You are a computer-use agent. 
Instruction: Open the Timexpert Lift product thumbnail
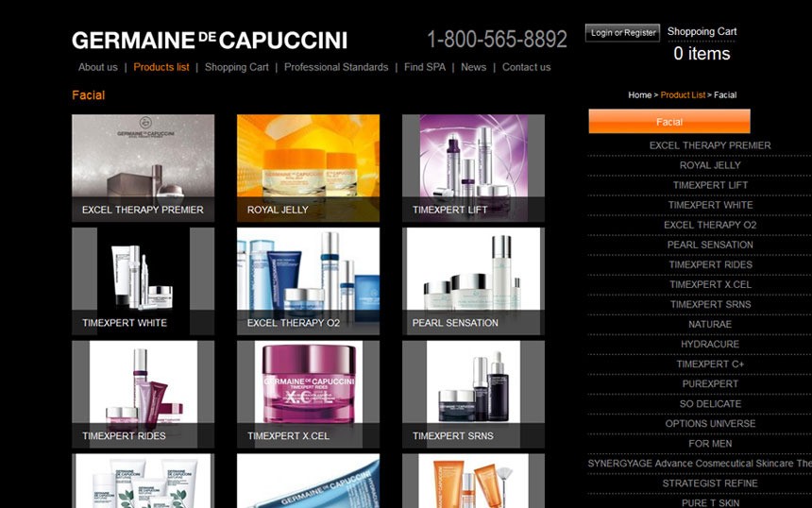click(x=473, y=168)
